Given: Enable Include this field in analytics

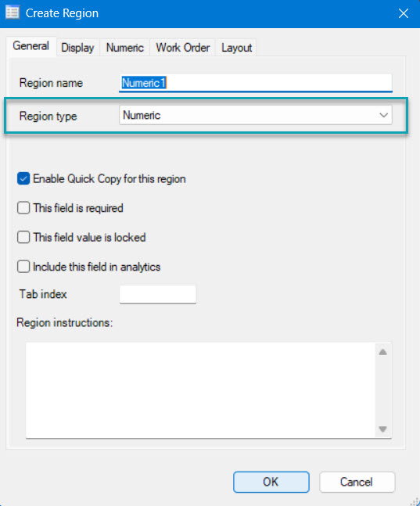Looking at the screenshot, I should tap(23, 267).
